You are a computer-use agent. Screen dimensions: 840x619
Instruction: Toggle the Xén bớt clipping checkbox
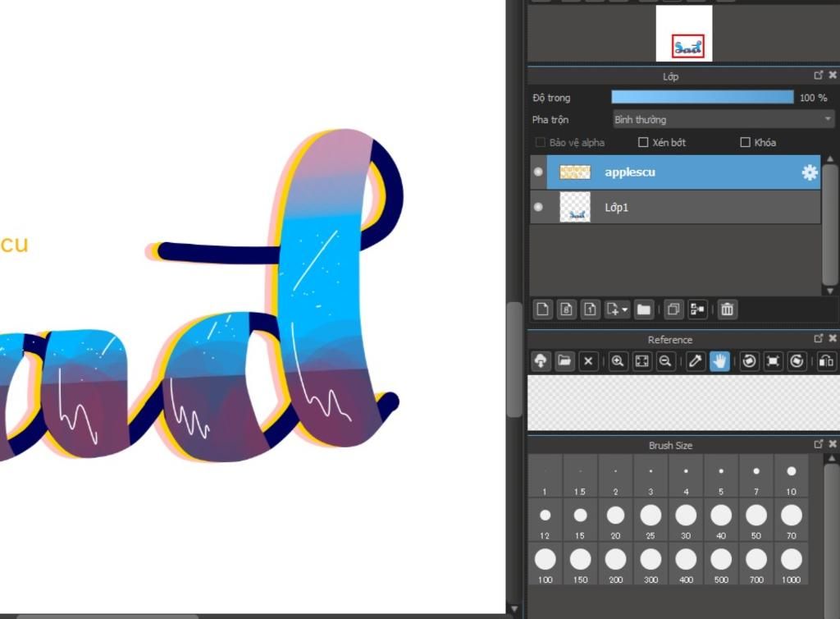(x=643, y=142)
